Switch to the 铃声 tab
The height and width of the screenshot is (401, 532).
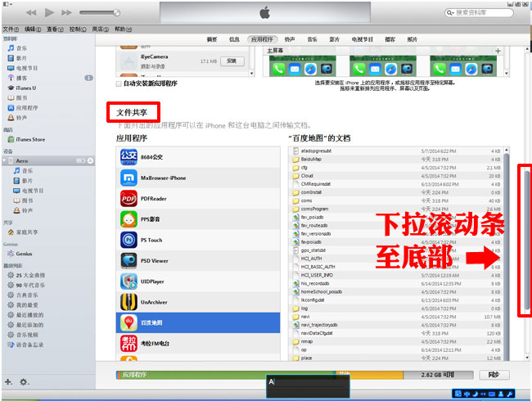pyautogui.click(x=290, y=39)
